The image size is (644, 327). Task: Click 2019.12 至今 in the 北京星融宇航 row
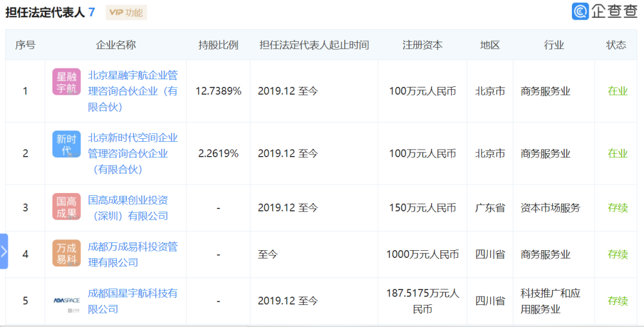click(288, 91)
